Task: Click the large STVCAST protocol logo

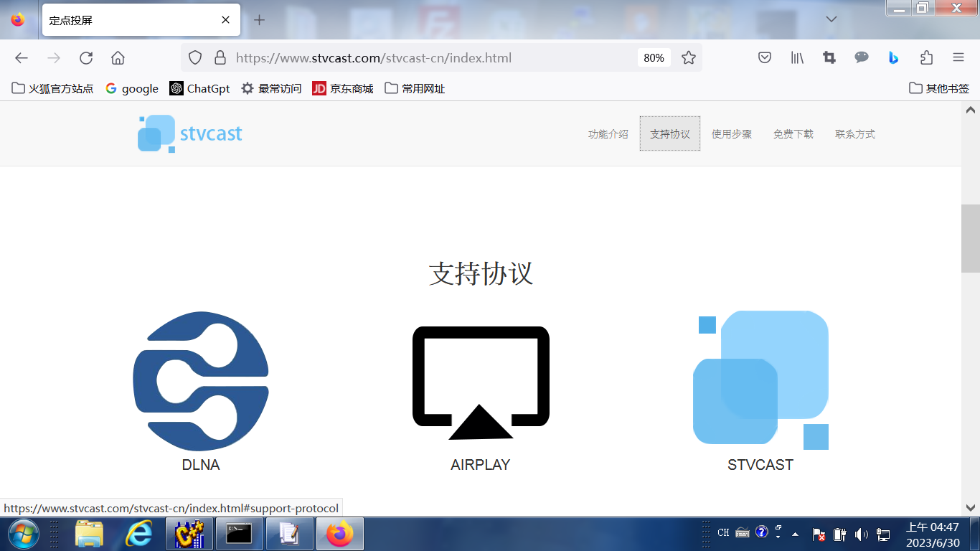Action: (760, 380)
